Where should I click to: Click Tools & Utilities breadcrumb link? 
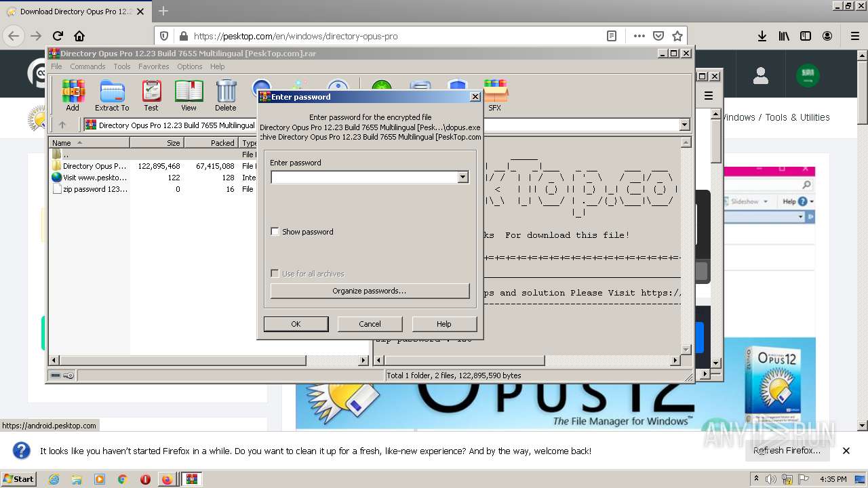(797, 117)
